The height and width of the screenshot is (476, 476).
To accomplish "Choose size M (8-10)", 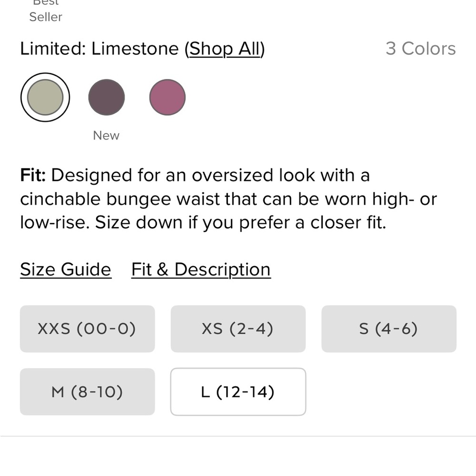I will pyautogui.click(x=88, y=392).
